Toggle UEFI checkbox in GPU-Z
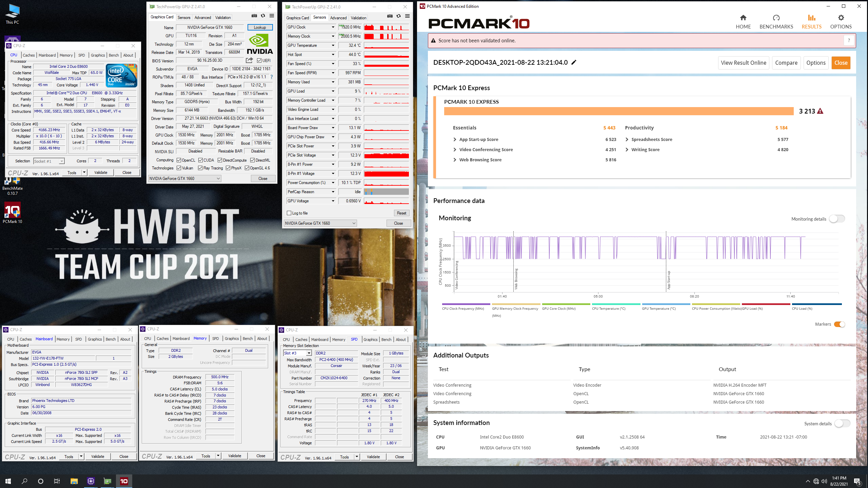The width and height of the screenshot is (868, 488). pyautogui.click(x=259, y=61)
